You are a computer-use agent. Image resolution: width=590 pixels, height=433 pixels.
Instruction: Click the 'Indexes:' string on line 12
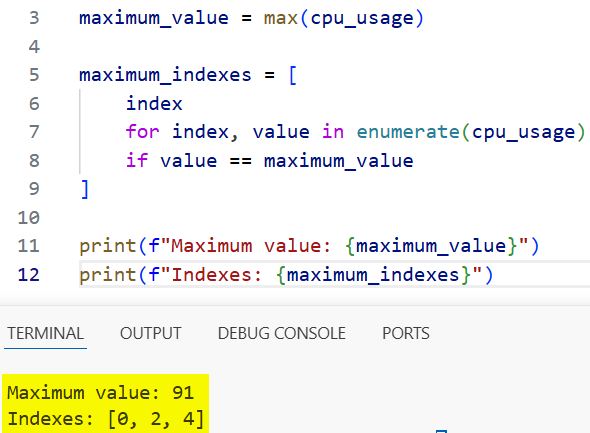pyautogui.click(x=216, y=275)
